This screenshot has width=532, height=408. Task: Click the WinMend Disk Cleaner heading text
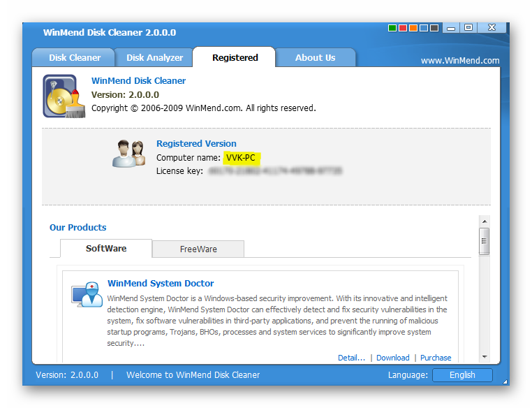coord(138,81)
